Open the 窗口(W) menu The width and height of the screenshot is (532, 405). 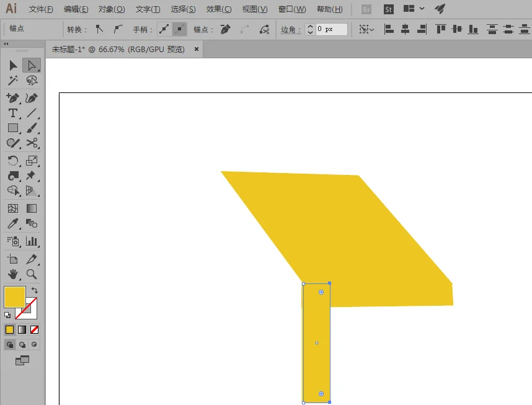(292, 9)
